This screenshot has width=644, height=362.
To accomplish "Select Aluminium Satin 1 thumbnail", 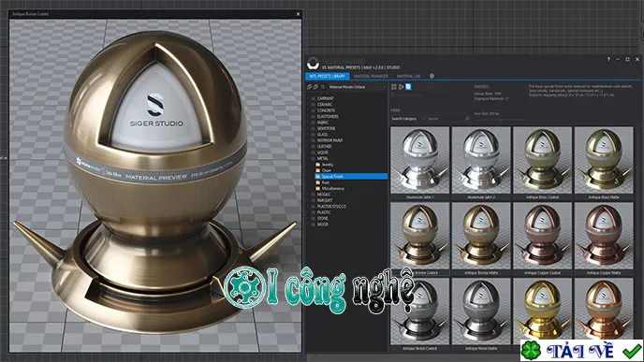I will click(x=419, y=160).
